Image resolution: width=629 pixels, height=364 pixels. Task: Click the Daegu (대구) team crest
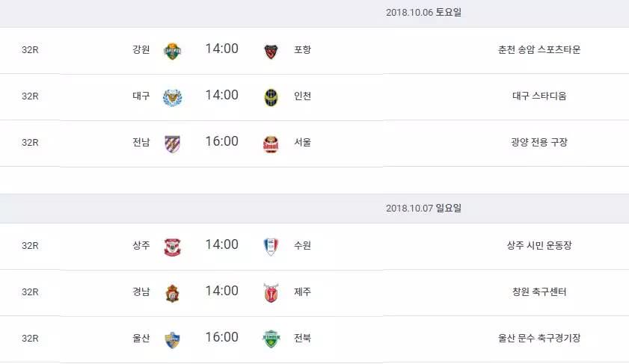tap(172, 97)
